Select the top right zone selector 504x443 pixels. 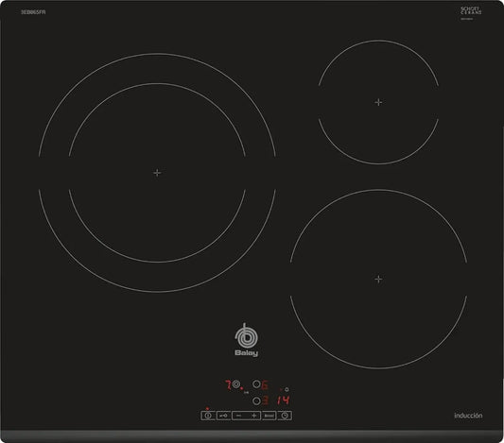(x=256, y=384)
